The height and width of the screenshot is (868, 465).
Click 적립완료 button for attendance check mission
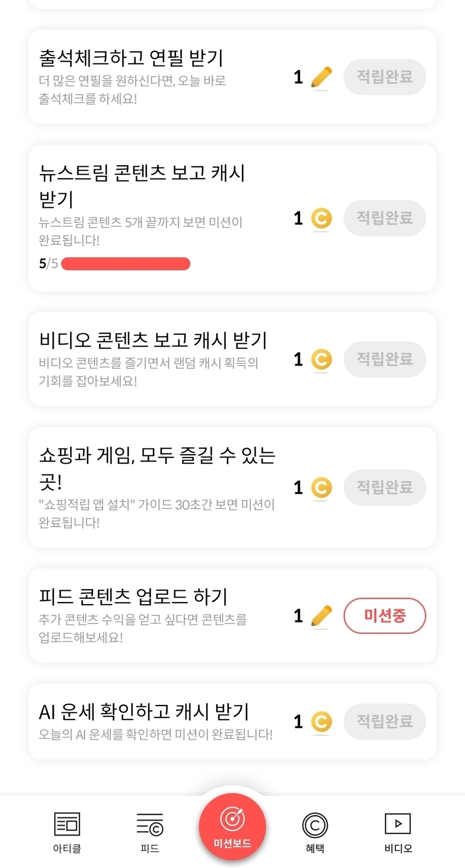384,77
